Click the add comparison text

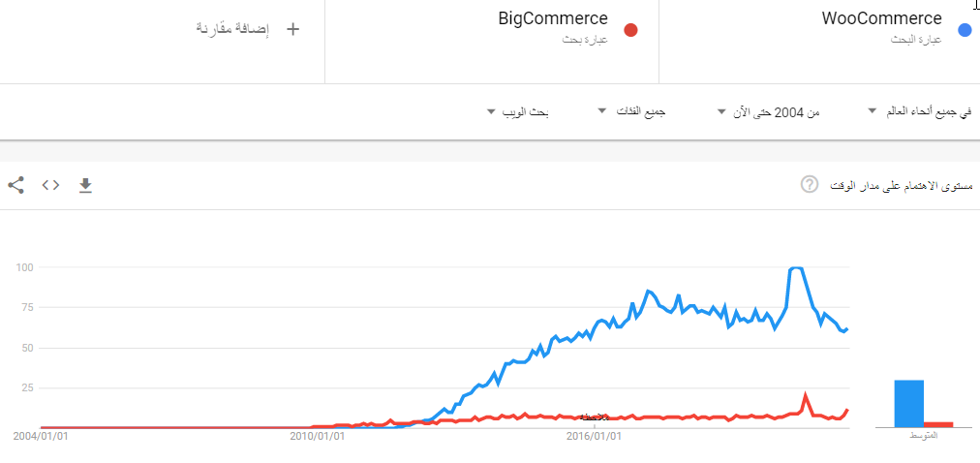tap(232, 29)
